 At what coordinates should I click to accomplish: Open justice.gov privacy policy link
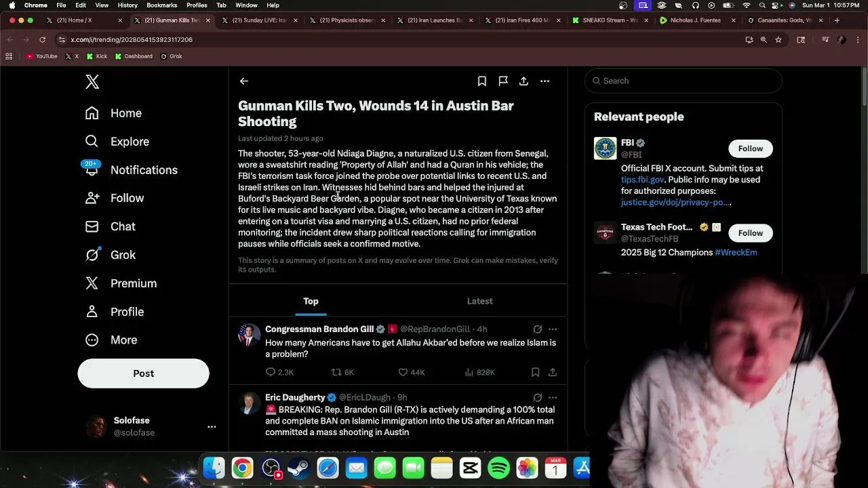click(676, 202)
